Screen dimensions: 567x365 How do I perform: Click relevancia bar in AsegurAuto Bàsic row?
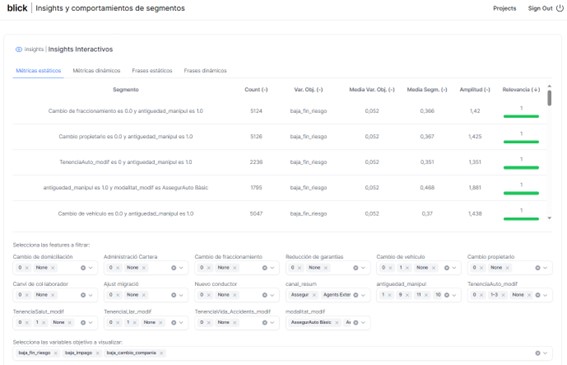[521, 193]
